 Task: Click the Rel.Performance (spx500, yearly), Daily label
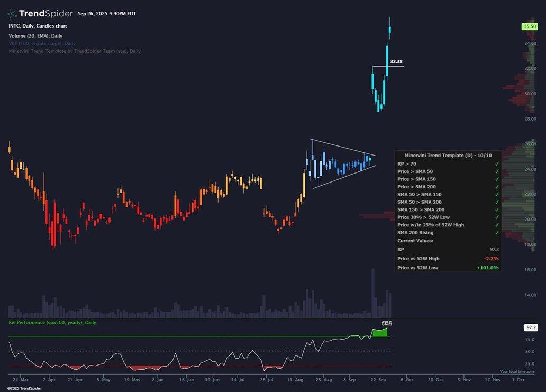click(x=52, y=322)
